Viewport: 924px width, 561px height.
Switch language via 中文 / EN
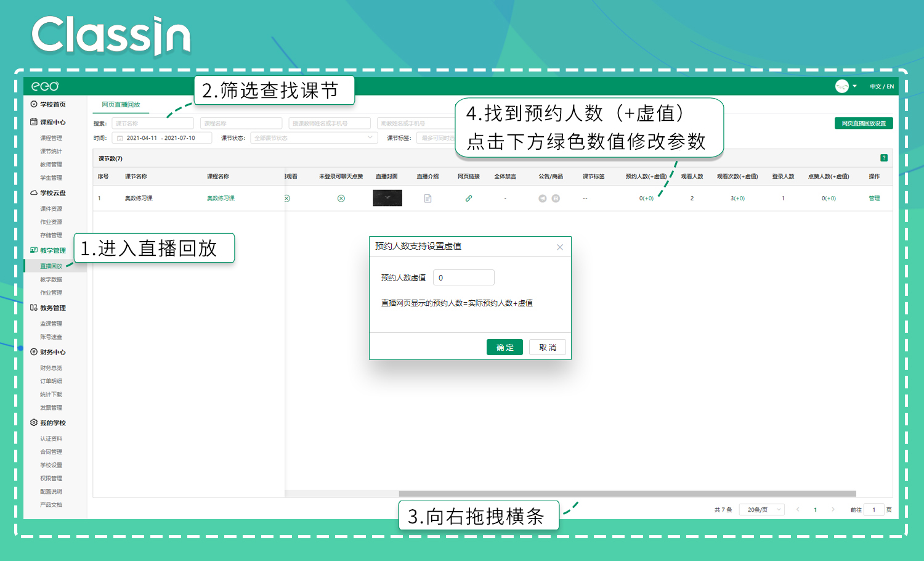click(881, 86)
